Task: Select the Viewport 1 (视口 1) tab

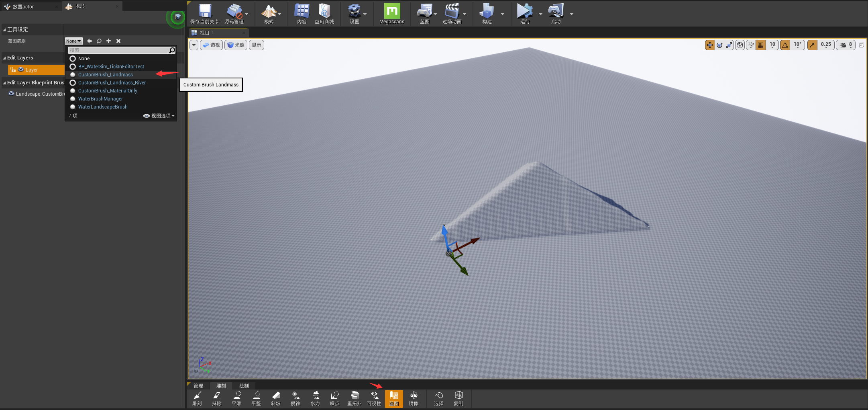Action: click(x=218, y=33)
